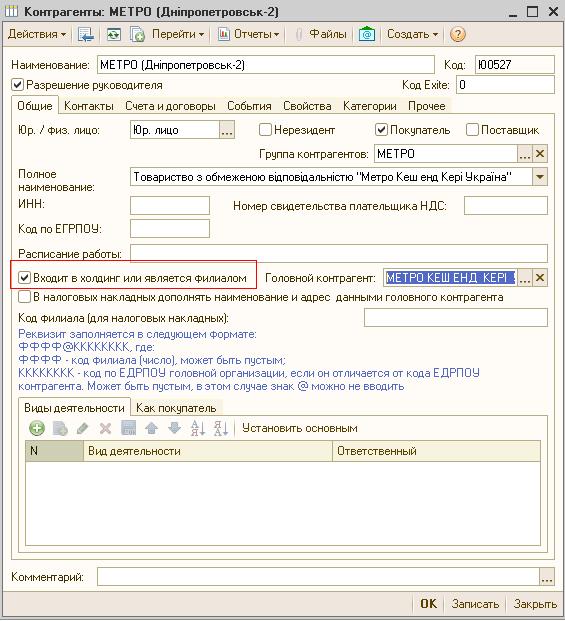Click Установить основным button

click(300, 428)
